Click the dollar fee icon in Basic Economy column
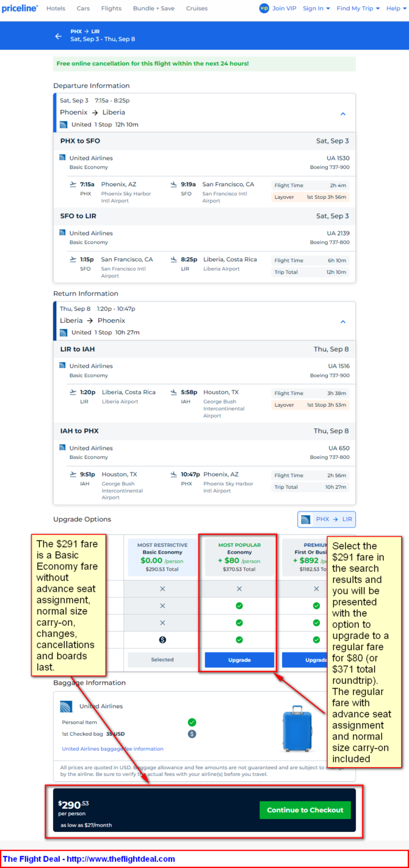Screen dimensions: 409x868 click(x=162, y=640)
